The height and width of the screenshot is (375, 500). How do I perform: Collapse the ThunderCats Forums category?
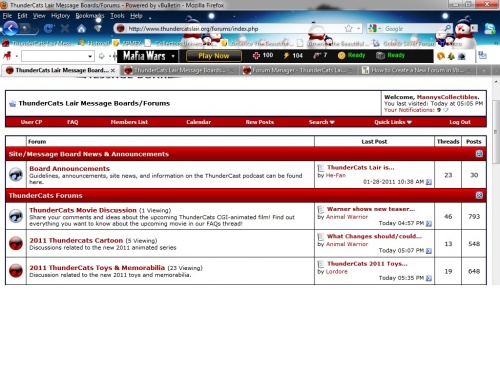point(479,195)
